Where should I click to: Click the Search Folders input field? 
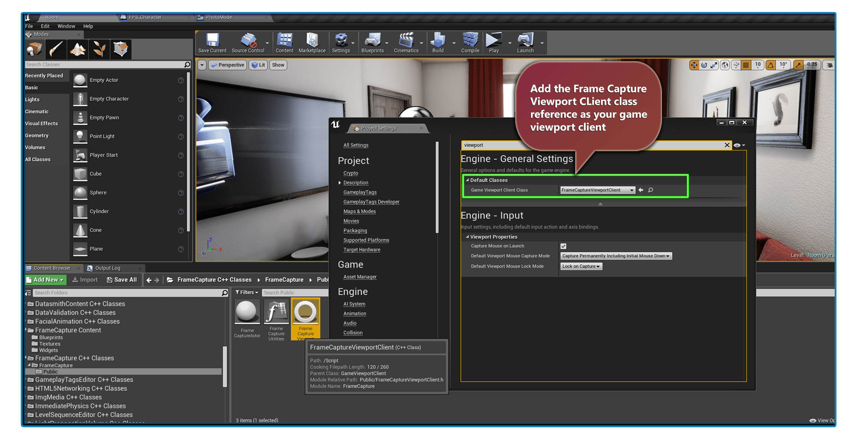pos(127,293)
